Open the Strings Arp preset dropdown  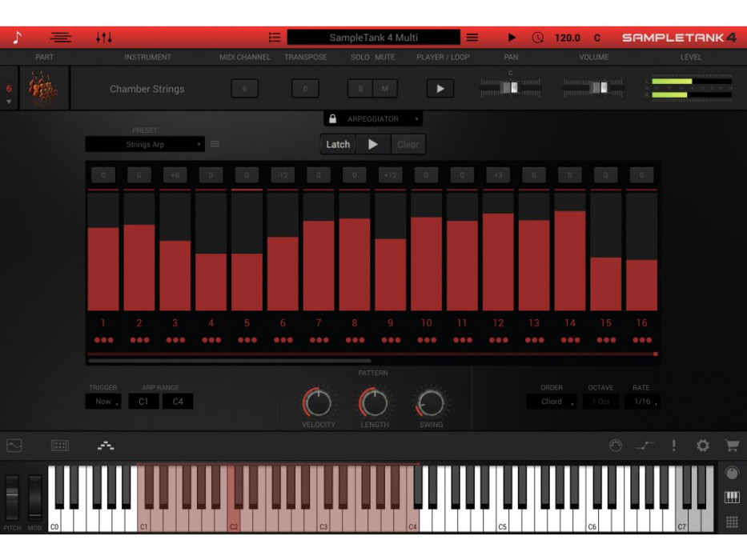144,144
